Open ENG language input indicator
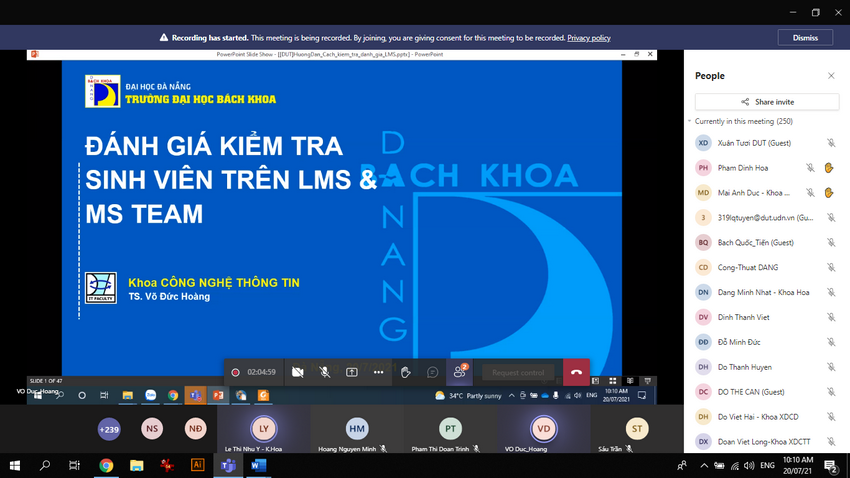The width and height of the screenshot is (850, 478). [x=767, y=466]
